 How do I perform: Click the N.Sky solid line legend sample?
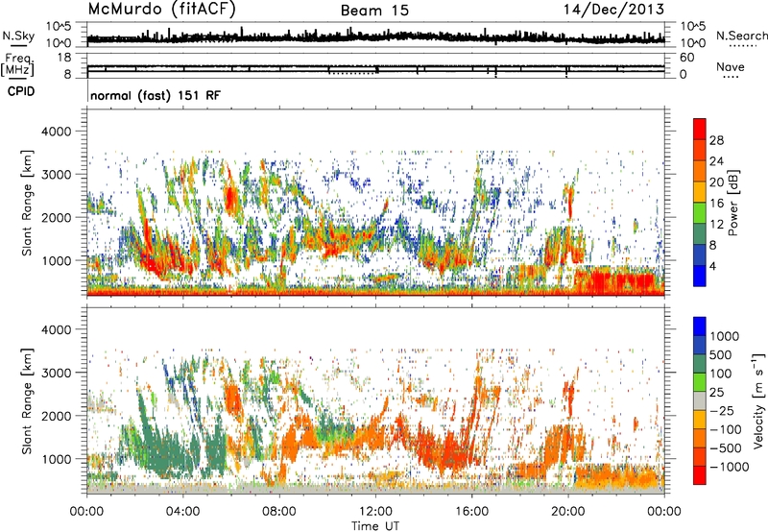click(18, 45)
